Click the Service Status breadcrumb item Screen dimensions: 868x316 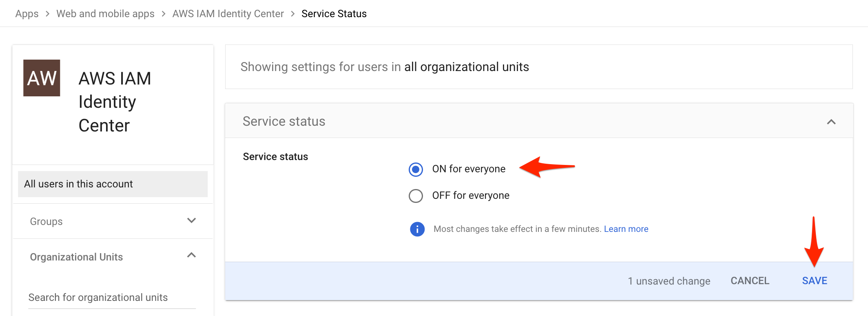point(334,13)
